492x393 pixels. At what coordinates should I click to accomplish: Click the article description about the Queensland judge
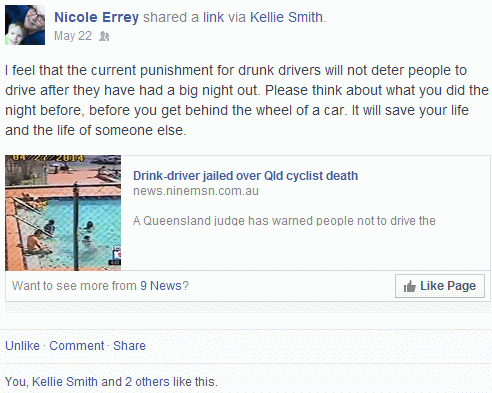[284, 221]
